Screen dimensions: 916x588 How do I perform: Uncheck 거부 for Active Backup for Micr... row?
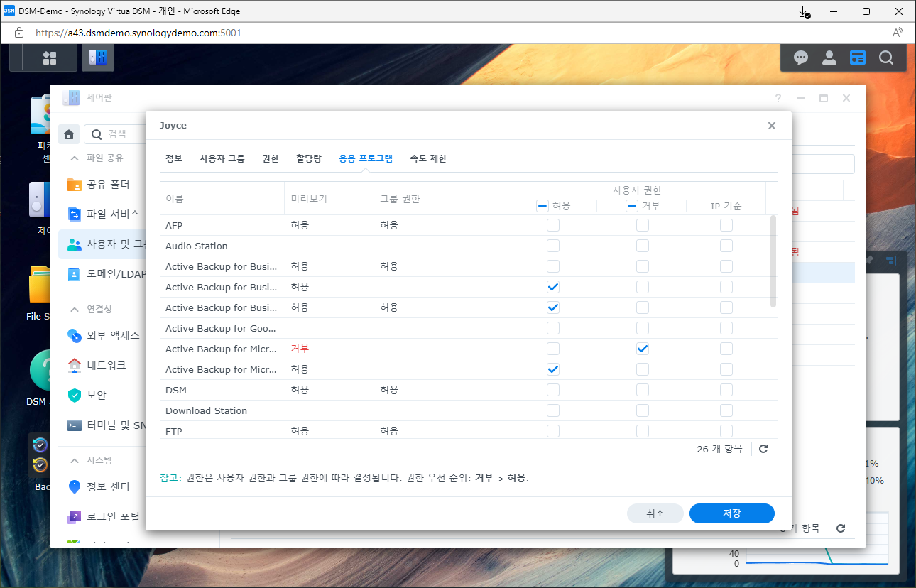643,349
